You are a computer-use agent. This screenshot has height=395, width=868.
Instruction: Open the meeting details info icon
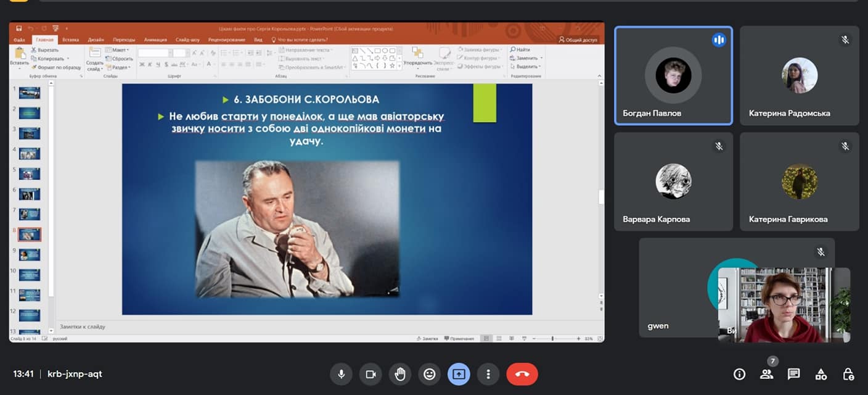click(739, 374)
